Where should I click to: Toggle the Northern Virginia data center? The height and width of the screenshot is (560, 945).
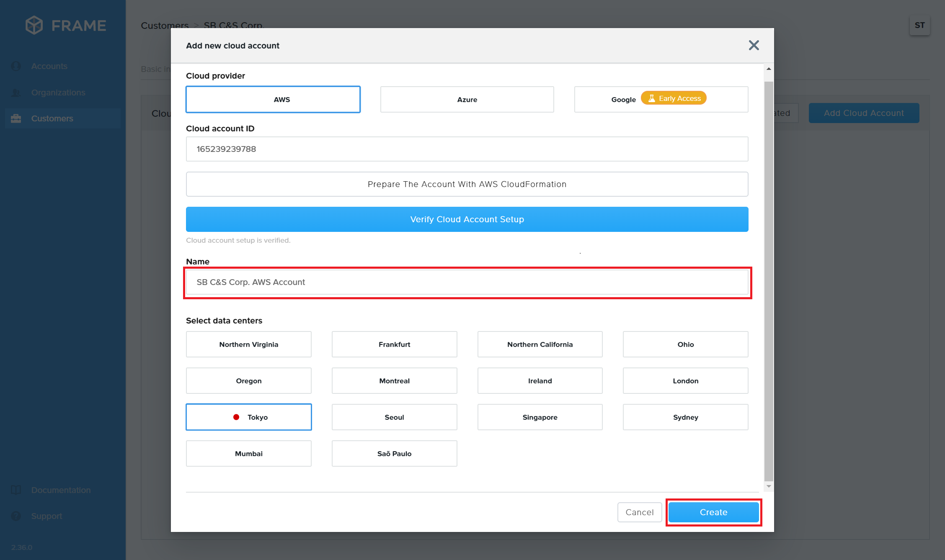point(249,344)
